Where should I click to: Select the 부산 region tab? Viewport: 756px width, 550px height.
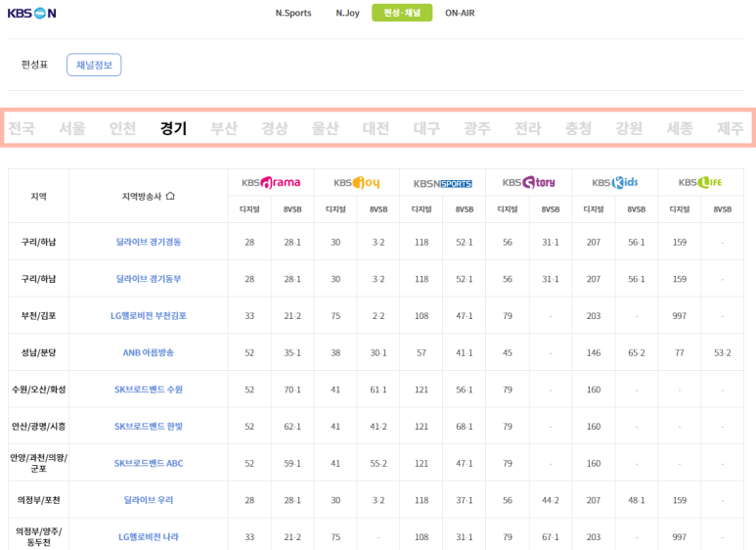pos(224,128)
